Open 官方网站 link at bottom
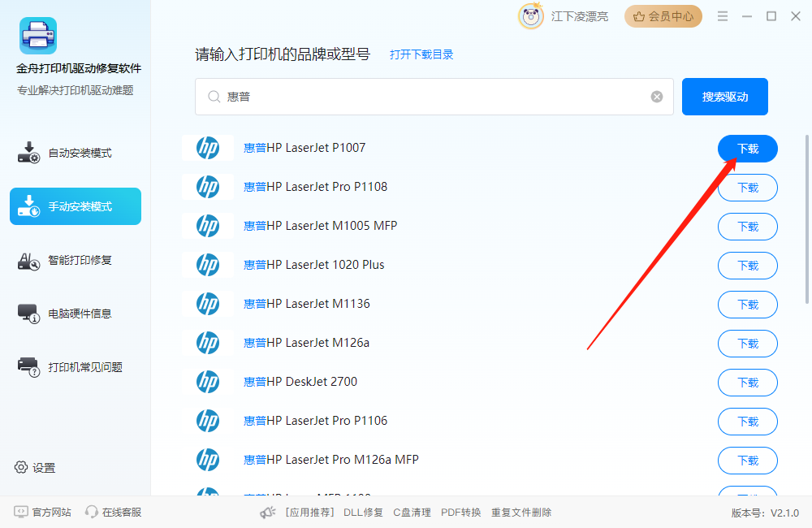Image resolution: width=812 pixels, height=528 pixels. (42, 512)
